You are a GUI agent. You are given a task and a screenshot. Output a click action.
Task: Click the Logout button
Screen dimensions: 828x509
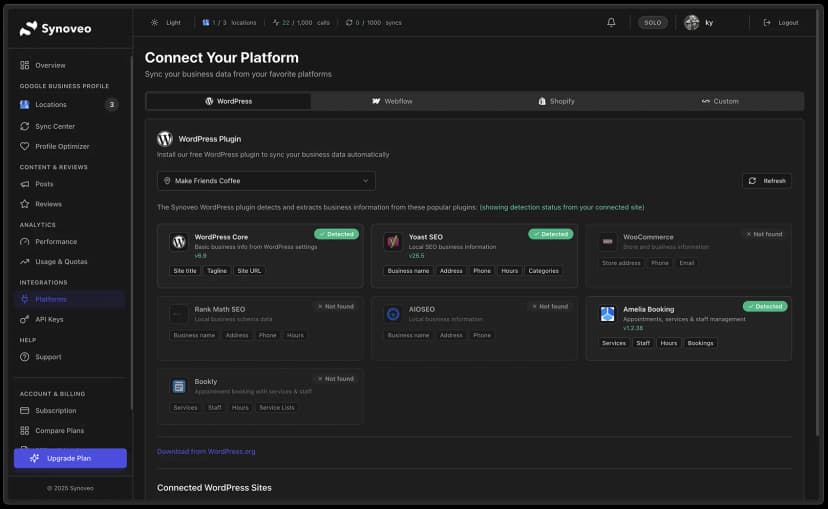pyautogui.click(x=780, y=22)
